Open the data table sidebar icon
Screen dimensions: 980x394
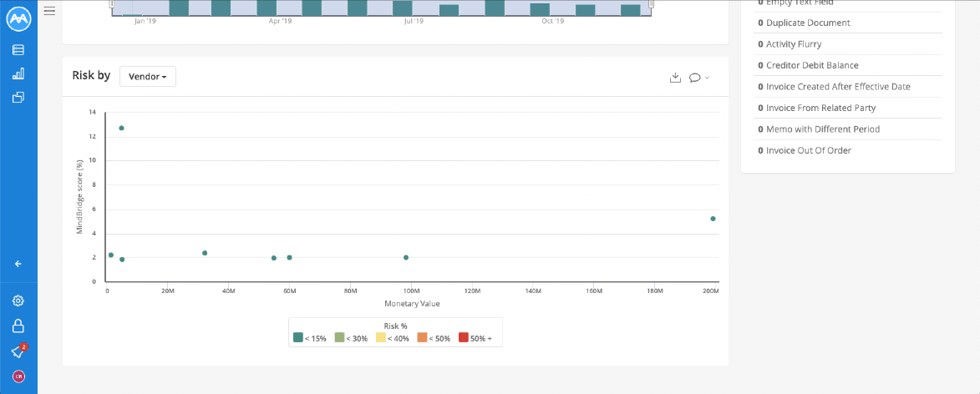[x=18, y=50]
